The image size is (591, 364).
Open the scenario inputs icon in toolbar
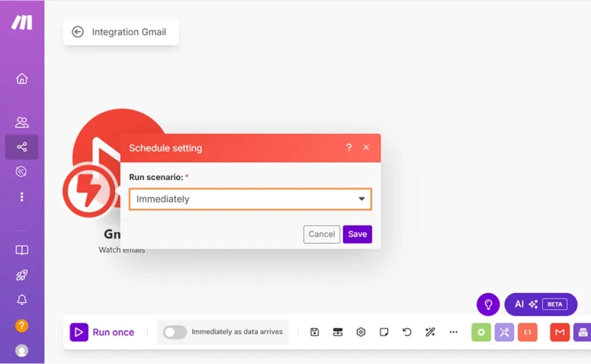338,332
